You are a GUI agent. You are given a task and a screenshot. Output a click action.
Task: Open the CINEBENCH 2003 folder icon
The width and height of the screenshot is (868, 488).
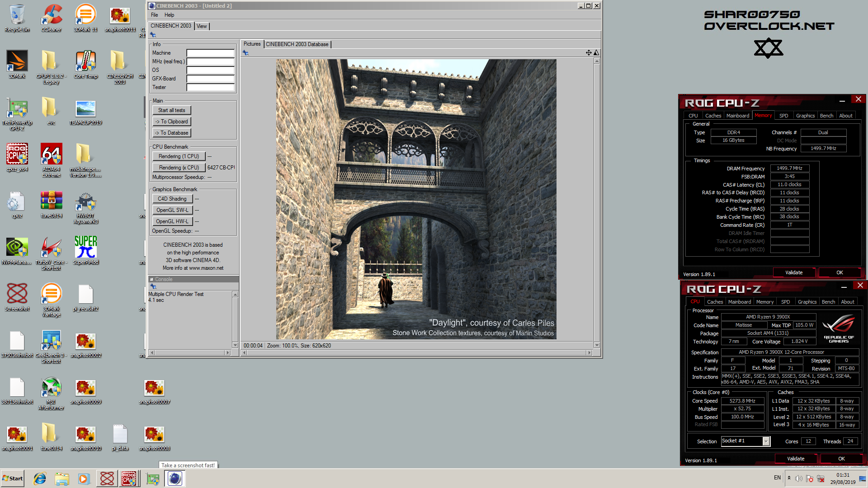coord(120,67)
